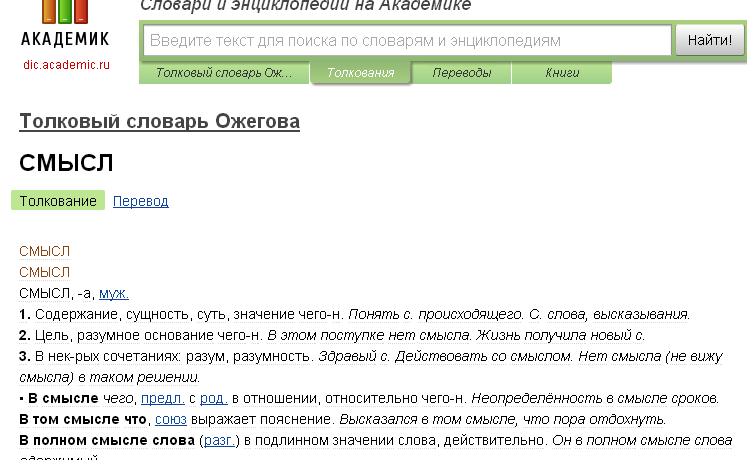Click the second orange СМЫСЛ entry
The image size is (747, 460).
click(44, 272)
